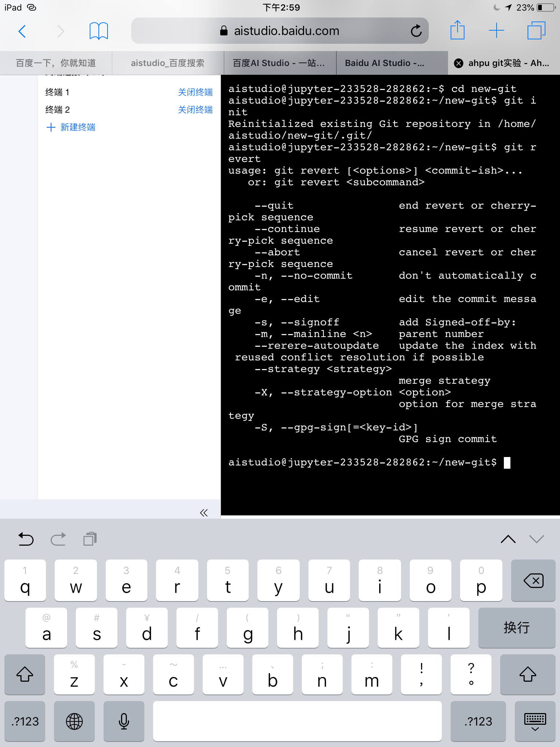This screenshot has height=747, width=560.
Task: Open the bookmarks book icon
Action: coord(99,31)
